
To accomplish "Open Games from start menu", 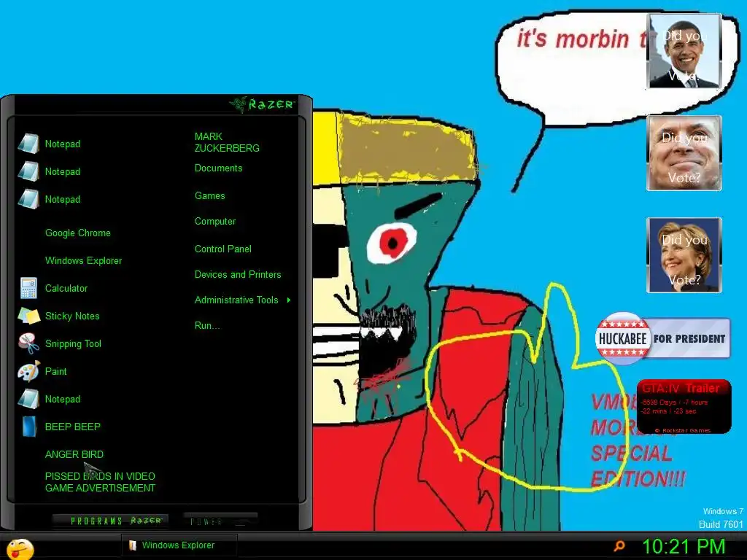I will [x=209, y=195].
